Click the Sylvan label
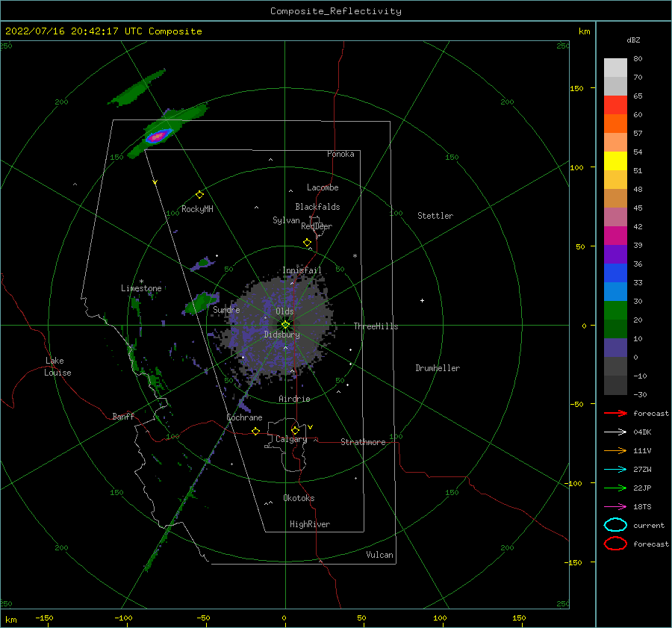Viewport: 672px width, 628px height. click(x=286, y=220)
